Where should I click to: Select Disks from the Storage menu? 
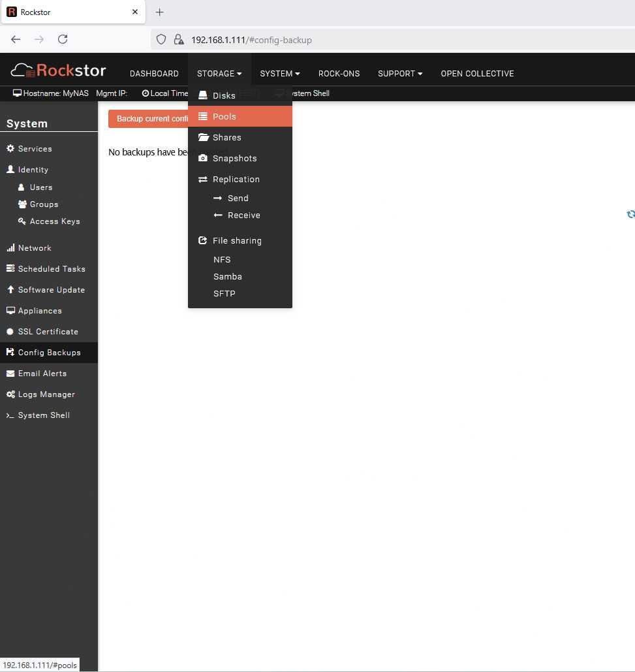240,95
